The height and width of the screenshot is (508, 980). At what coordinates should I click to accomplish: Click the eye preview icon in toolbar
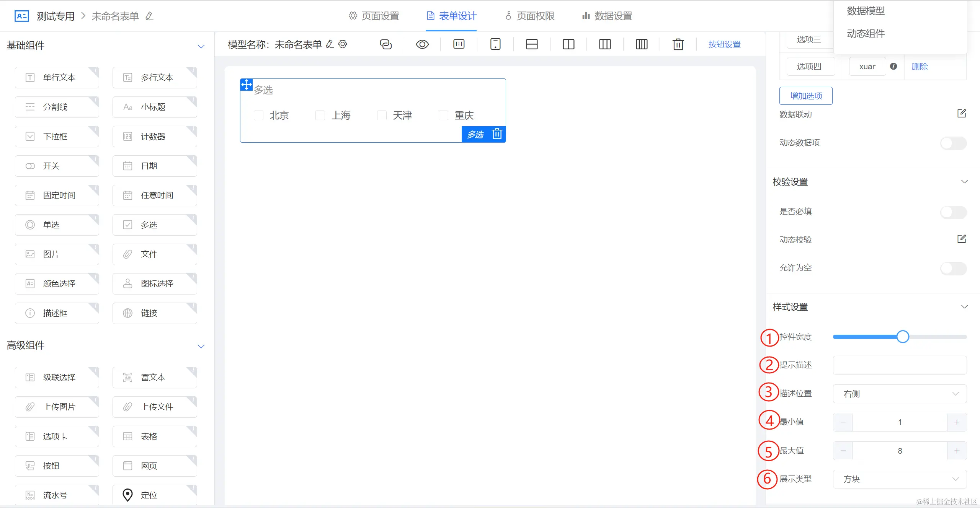pyautogui.click(x=422, y=44)
